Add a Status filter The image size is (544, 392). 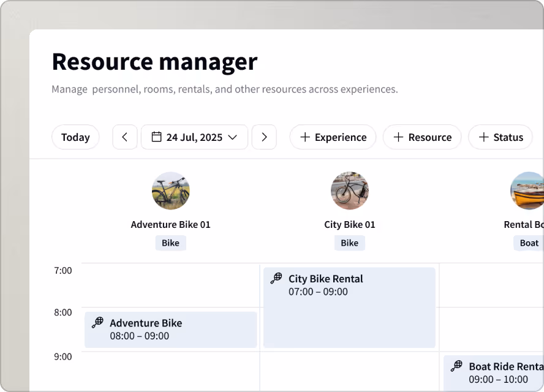(x=501, y=137)
